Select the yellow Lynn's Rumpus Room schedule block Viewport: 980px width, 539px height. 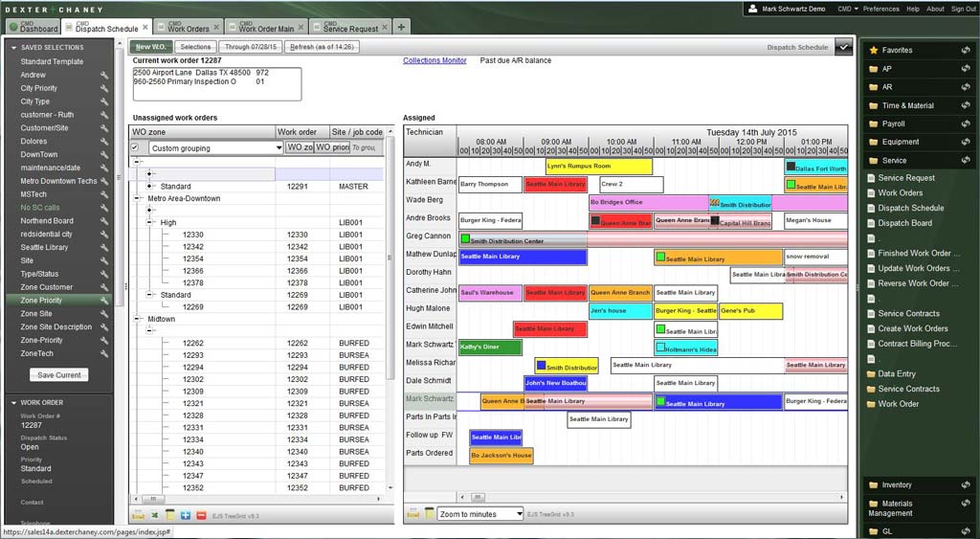coord(599,167)
